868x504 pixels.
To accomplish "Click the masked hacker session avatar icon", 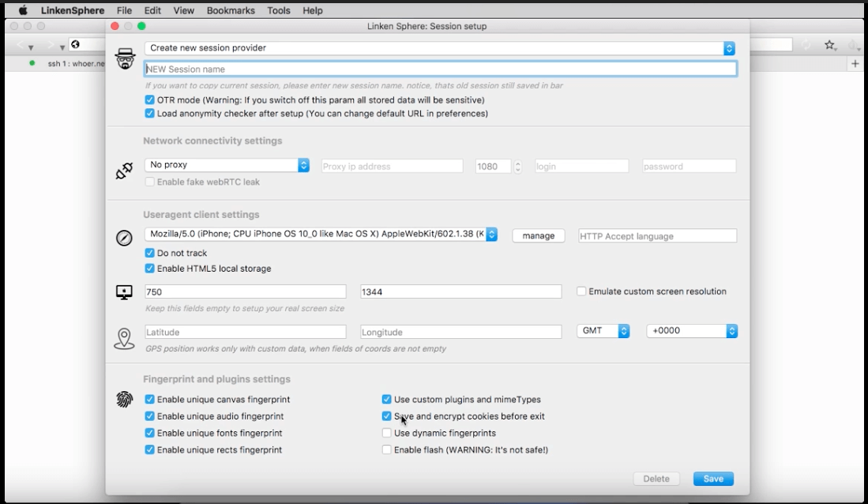I will click(x=126, y=58).
